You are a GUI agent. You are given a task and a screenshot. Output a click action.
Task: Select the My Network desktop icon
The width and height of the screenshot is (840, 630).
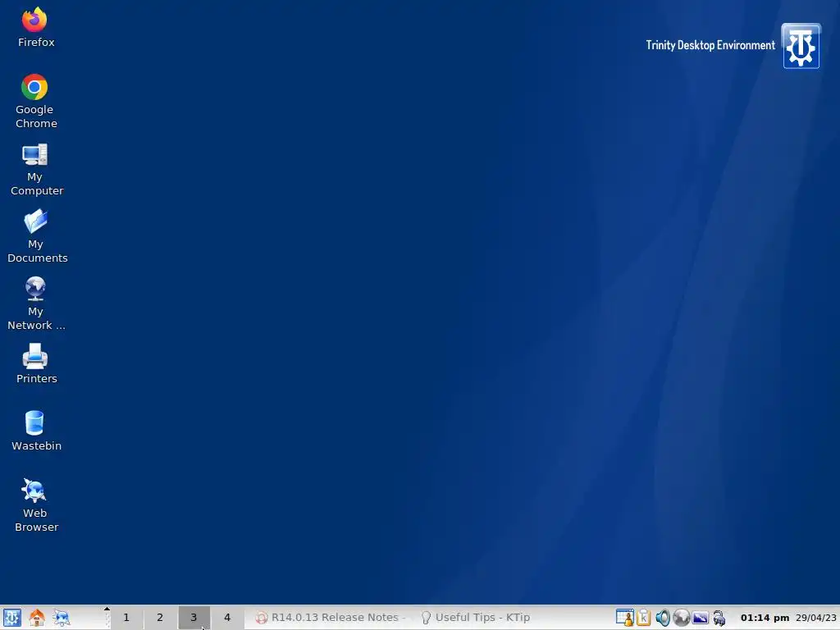(x=36, y=304)
